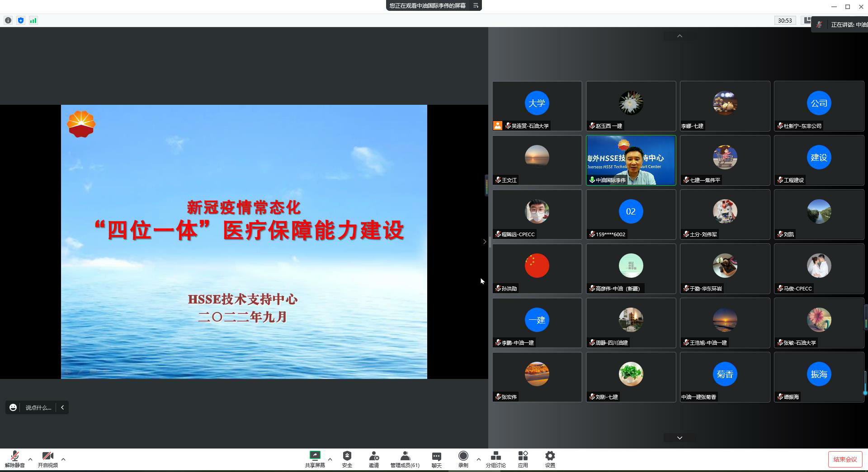
Task: Click the blue security shield icon
Action: tap(21, 20)
